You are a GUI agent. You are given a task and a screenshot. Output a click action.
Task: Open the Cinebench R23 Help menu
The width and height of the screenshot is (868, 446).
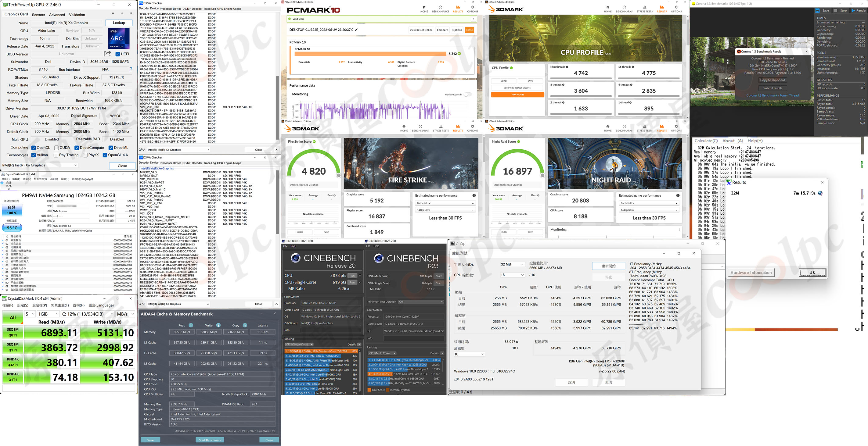click(x=376, y=246)
